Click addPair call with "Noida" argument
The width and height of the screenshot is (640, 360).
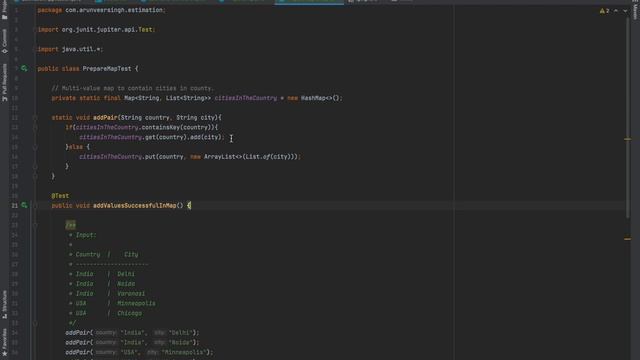[132, 342]
